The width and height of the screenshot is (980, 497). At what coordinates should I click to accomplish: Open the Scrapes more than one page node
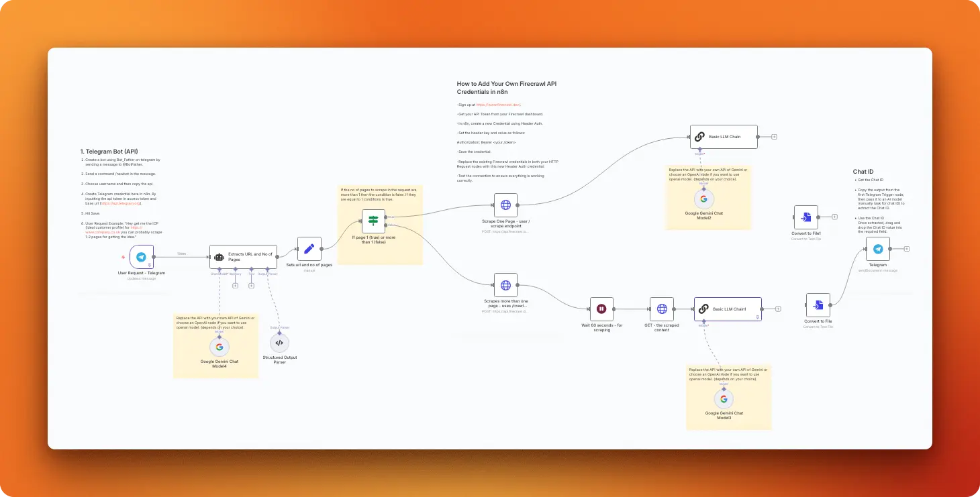coord(505,284)
